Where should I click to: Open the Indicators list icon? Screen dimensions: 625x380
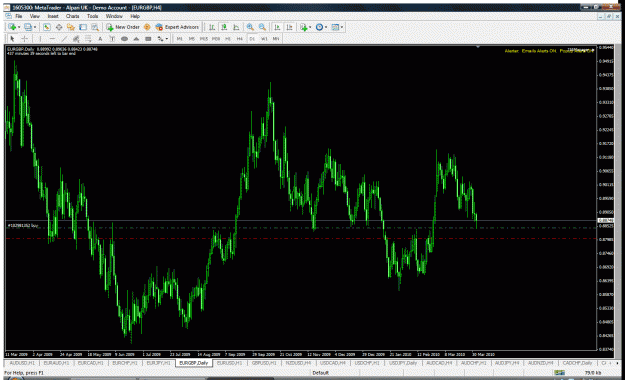coord(304,27)
